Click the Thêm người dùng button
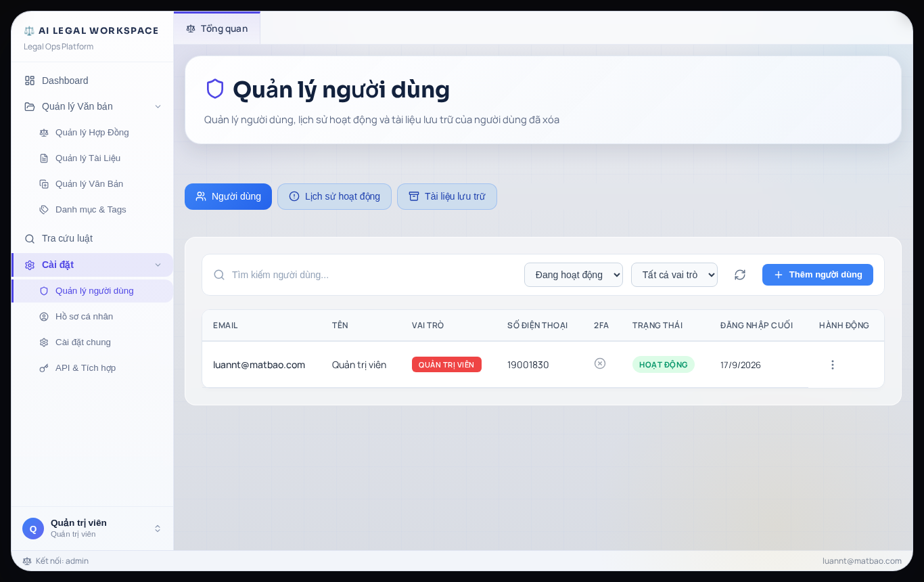This screenshot has height=582, width=924. pos(818,275)
